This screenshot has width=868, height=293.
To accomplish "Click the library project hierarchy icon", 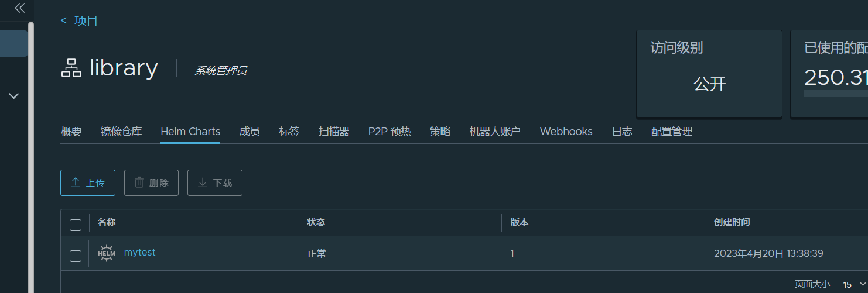I will point(71,68).
